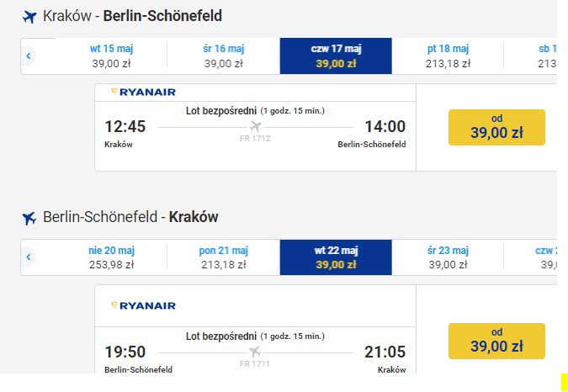The height and width of the screenshot is (392, 568).
Task: Select outbound date pt 18 maj
Action: (x=448, y=56)
